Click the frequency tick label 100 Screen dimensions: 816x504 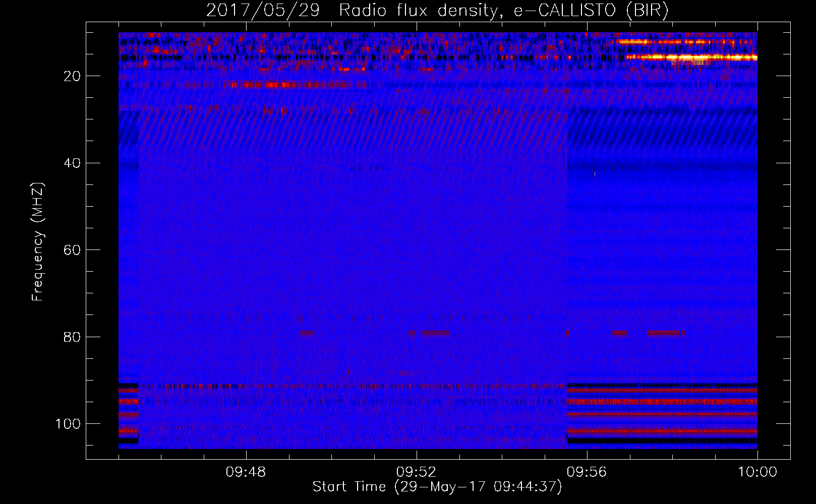click(x=69, y=424)
